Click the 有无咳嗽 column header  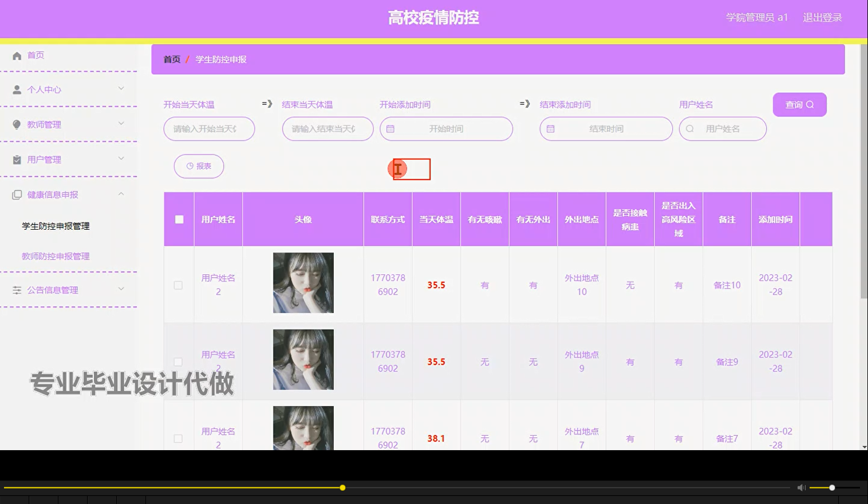[x=485, y=220]
